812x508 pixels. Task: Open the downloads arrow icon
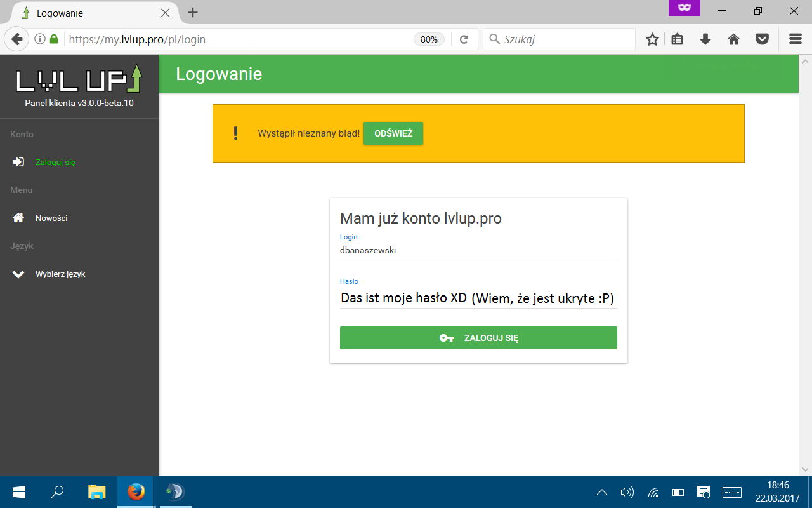pyautogui.click(x=705, y=39)
